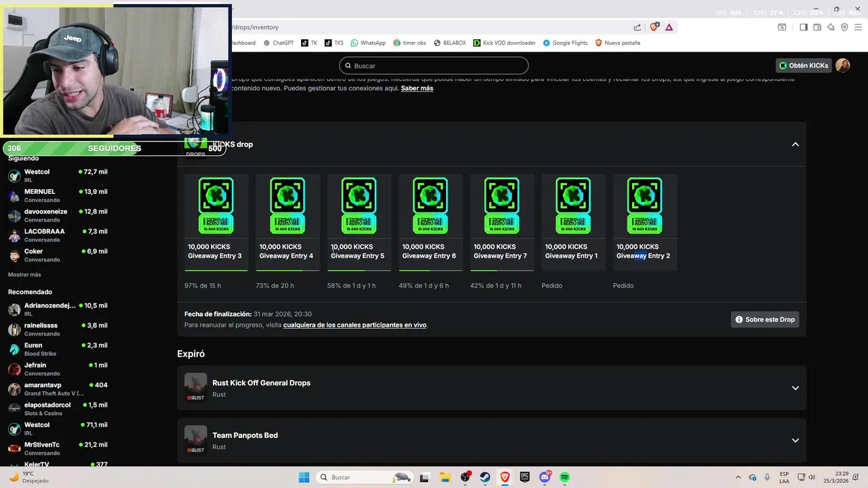The image size is (868, 488).
Task: Click Mostrar más in sidebar
Action: [24, 274]
